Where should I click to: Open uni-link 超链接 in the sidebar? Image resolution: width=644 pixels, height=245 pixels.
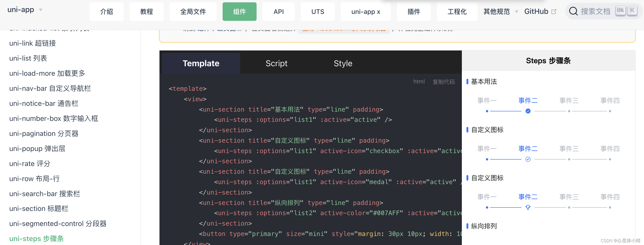[x=33, y=43]
